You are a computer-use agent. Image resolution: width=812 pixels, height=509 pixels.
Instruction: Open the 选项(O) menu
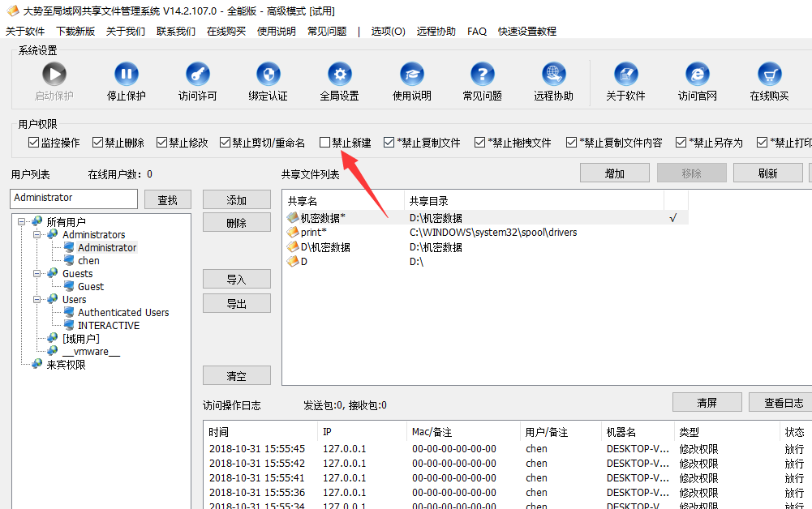(x=388, y=31)
